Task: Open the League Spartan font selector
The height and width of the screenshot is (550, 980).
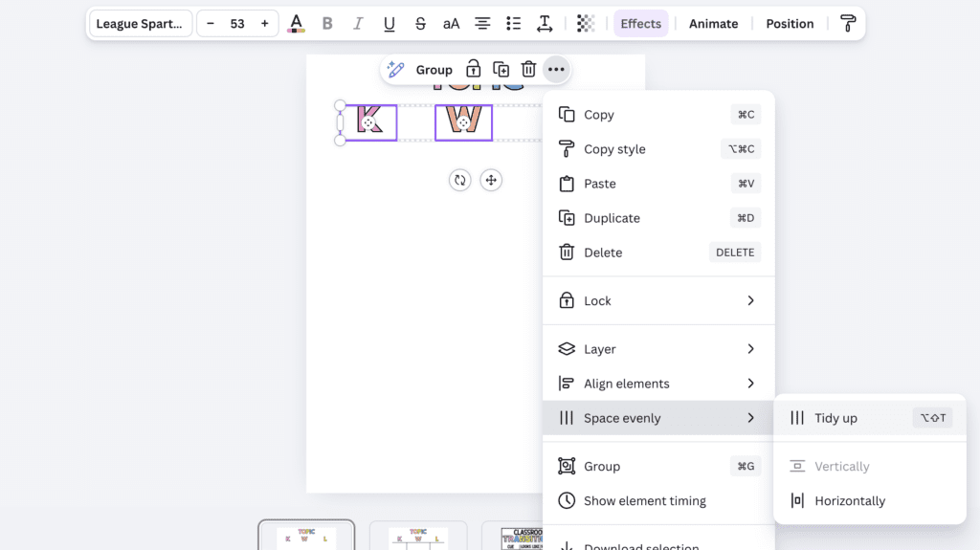Action: pos(140,24)
